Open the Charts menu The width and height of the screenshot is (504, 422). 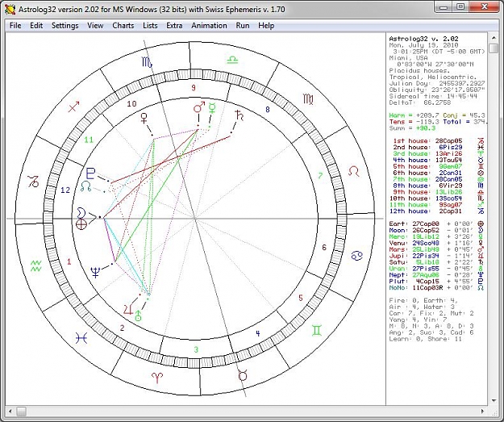pos(123,25)
